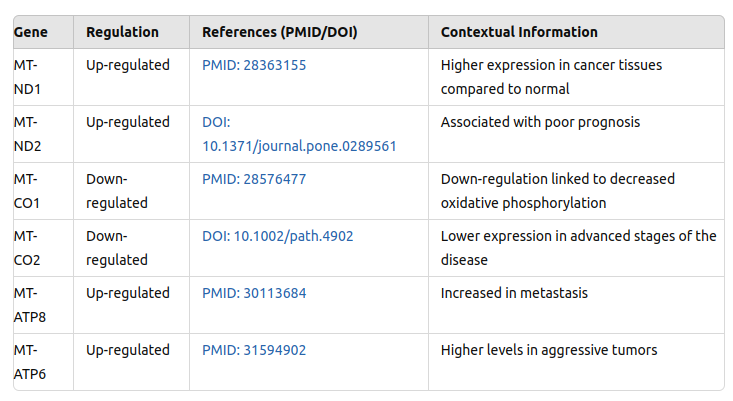This screenshot has height=401, width=733.
Task: Click the Gene column header
Action: (30, 32)
